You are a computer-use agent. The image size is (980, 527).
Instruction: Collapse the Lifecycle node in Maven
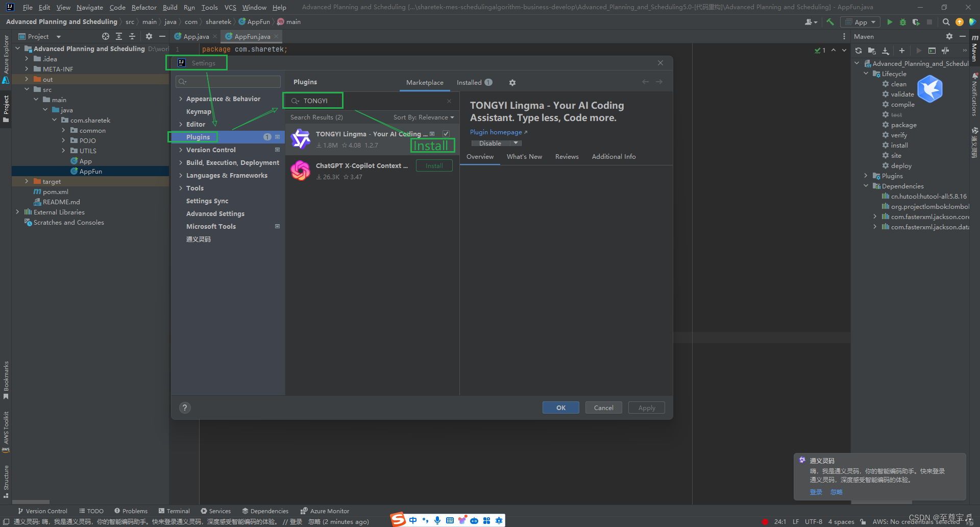coord(866,74)
